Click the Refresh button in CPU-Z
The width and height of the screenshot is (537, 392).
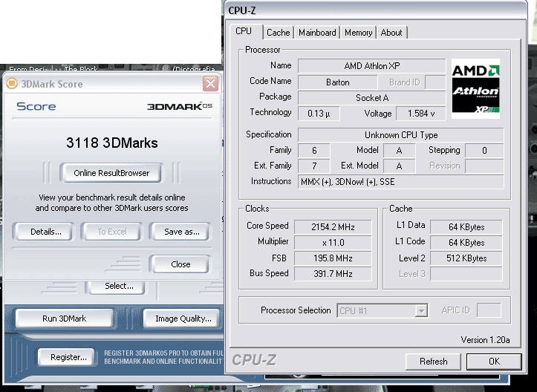[433, 362]
